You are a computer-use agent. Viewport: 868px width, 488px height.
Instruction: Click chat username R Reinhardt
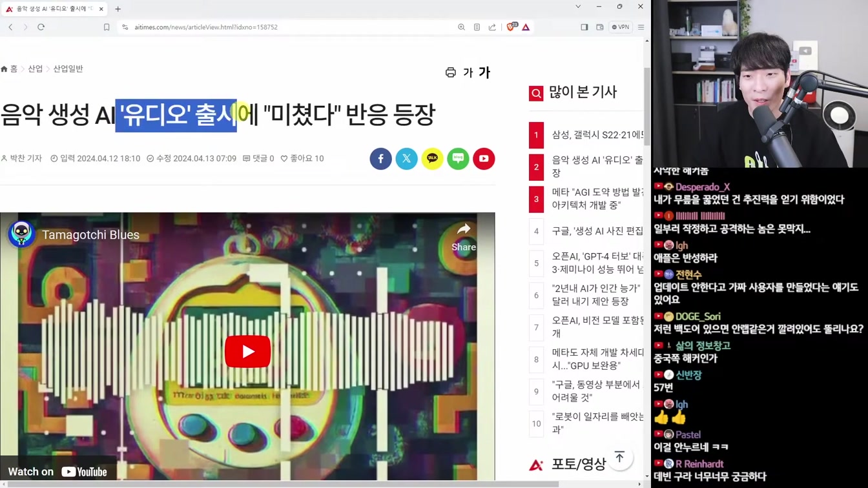(x=699, y=463)
